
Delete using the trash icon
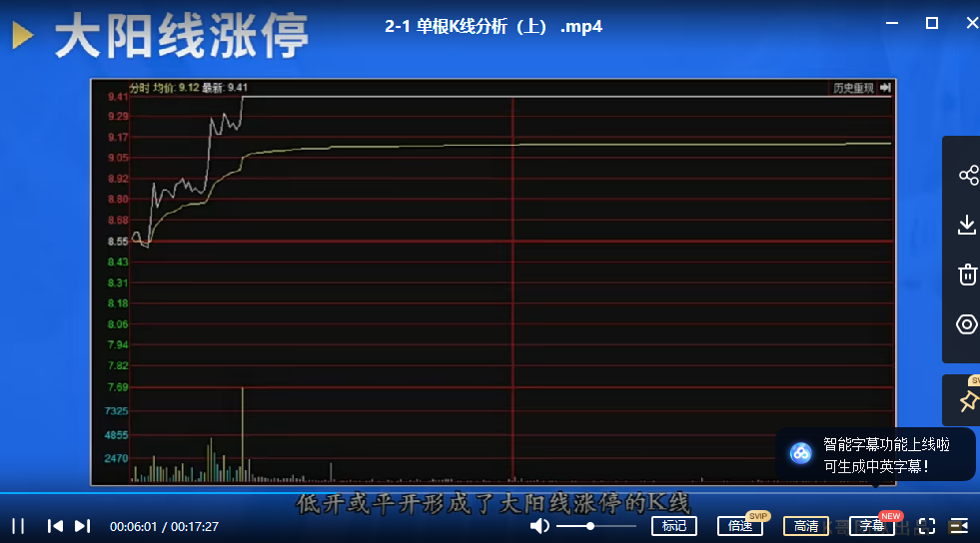(967, 274)
